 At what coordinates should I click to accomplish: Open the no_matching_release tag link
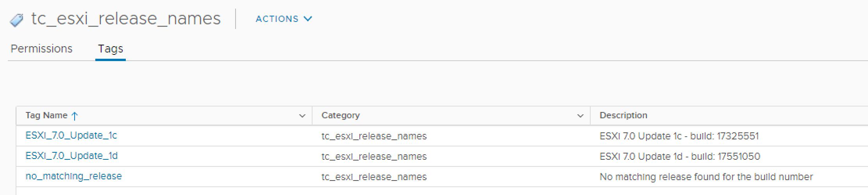coord(73,176)
